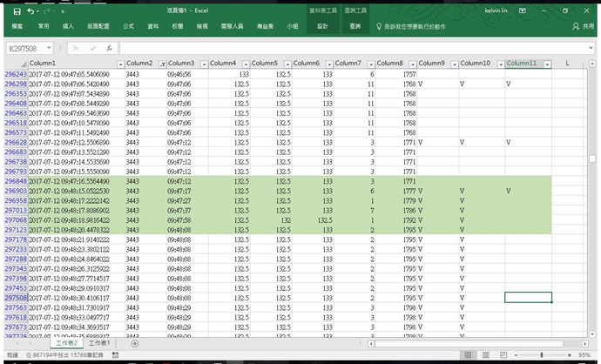Switch to the 公式 ribbon tab
601x364 pixels.
click(128, 27)
